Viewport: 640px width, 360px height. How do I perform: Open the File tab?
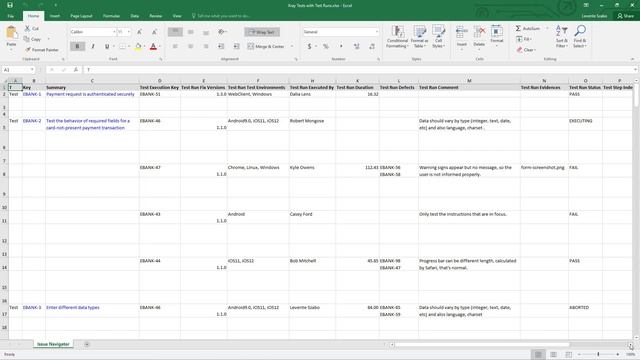coord(11,16)
